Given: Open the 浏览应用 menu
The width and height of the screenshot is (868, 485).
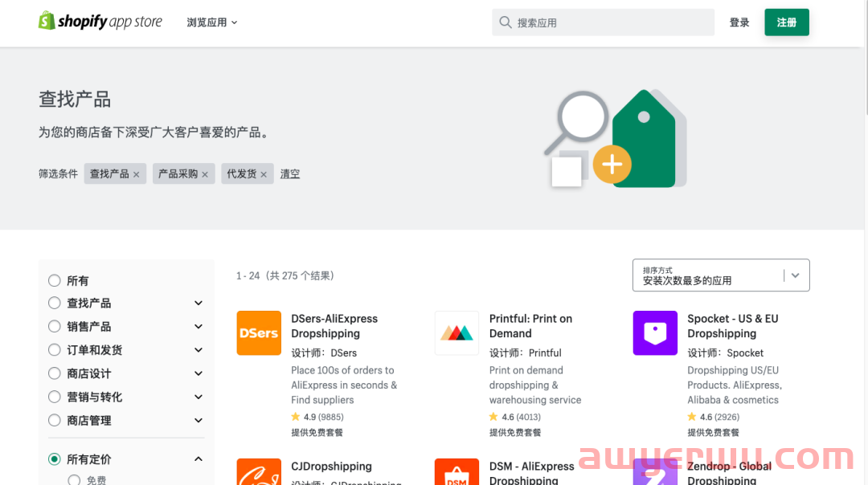Looking at the screenshot, I should [212, 22].
